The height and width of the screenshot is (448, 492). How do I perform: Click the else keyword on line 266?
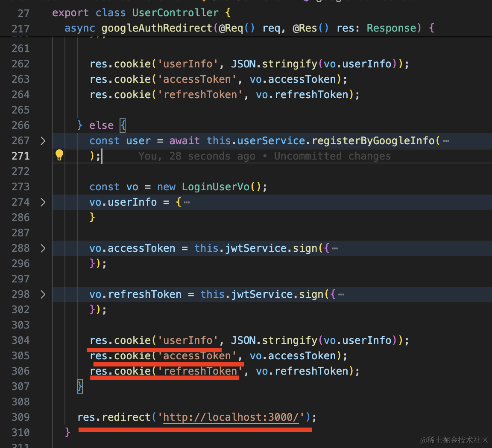click(x=101, y=125)
